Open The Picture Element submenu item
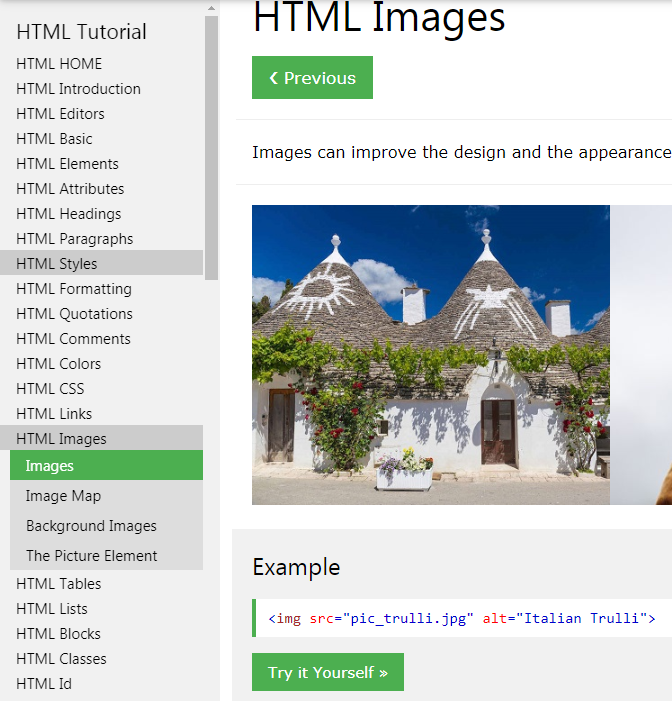672x701 pixels. 106,555
